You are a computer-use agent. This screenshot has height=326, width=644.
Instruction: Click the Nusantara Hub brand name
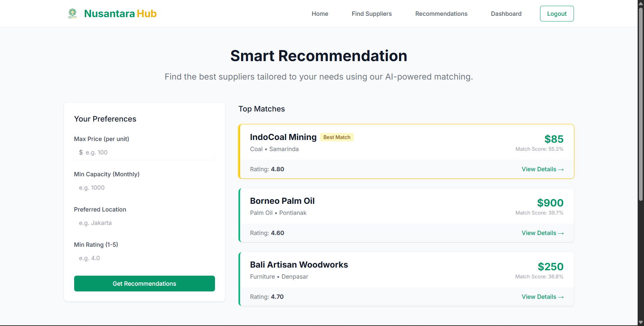coord(120,14)
